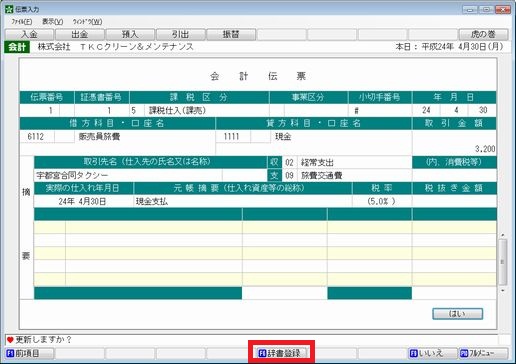Click the 入金 toolbar button
Screen dimensions: 516x364
[29, 34]
